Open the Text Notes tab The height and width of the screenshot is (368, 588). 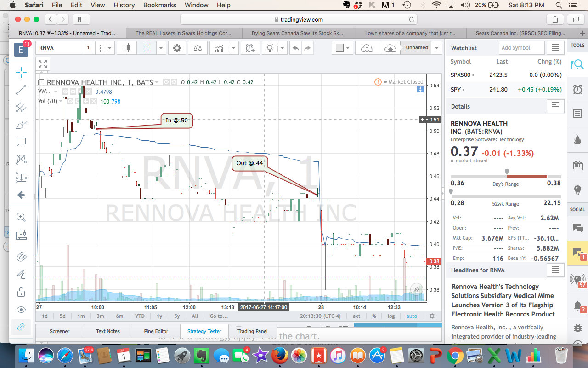click(x=108, y=331)
